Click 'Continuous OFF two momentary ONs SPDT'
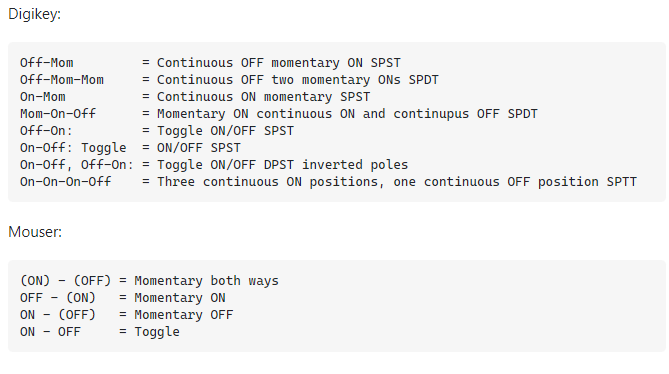Image resolution: width=669 pixels, height=374 pixels. (298, 80)
